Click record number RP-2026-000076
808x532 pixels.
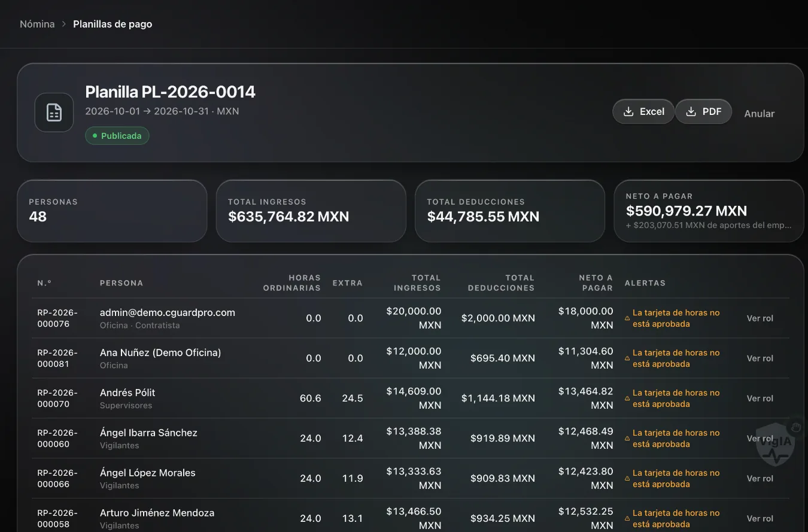pos(57,318)
